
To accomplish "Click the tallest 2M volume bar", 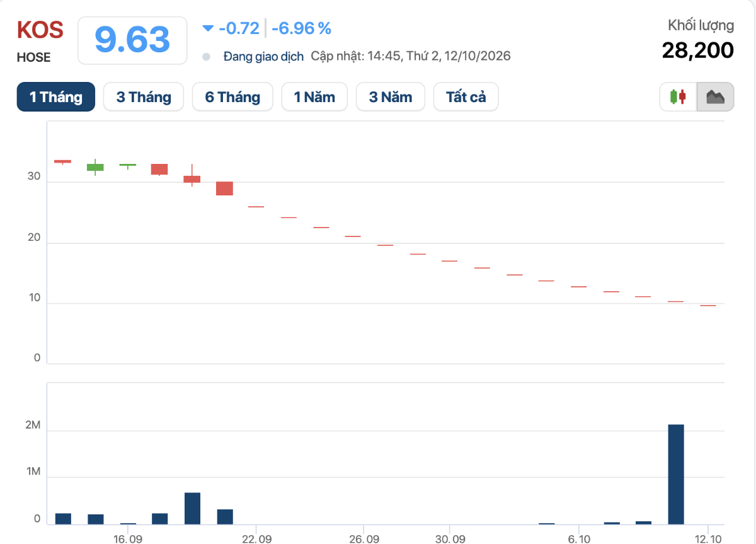I will coord(676,474).
